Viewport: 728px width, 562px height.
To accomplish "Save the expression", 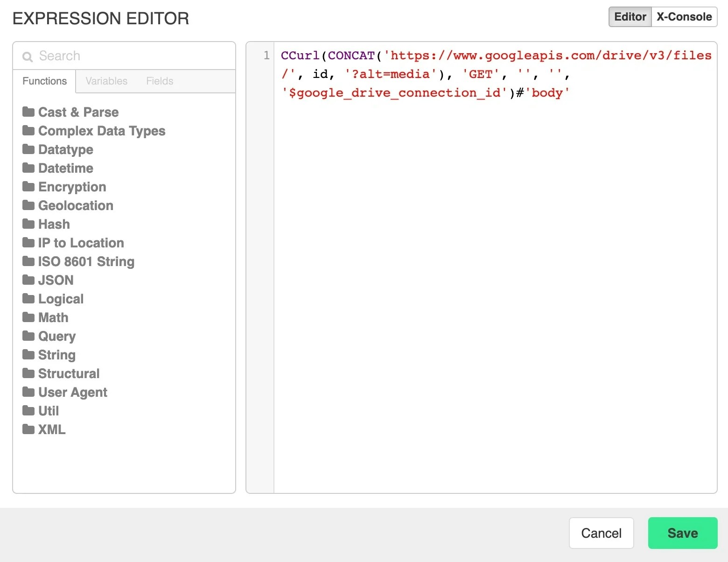I will tap(682, 533).
